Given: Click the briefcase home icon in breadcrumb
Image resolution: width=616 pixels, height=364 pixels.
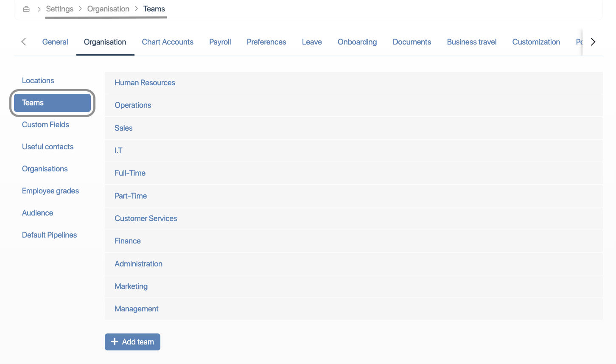Looking at the screenshot, I should [x=26, y=9].
